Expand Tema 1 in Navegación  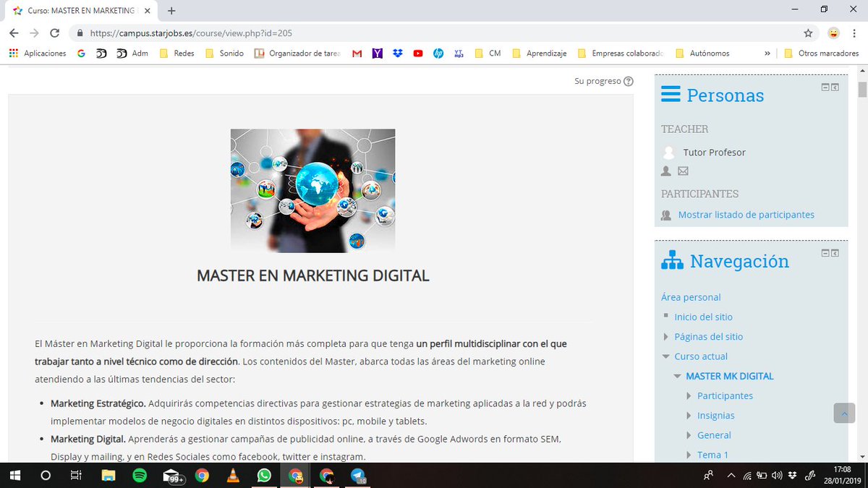click(688, 455)
